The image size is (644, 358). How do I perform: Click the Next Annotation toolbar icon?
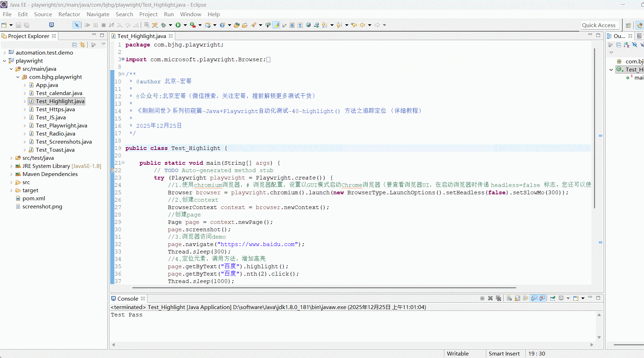coord(324,25)
